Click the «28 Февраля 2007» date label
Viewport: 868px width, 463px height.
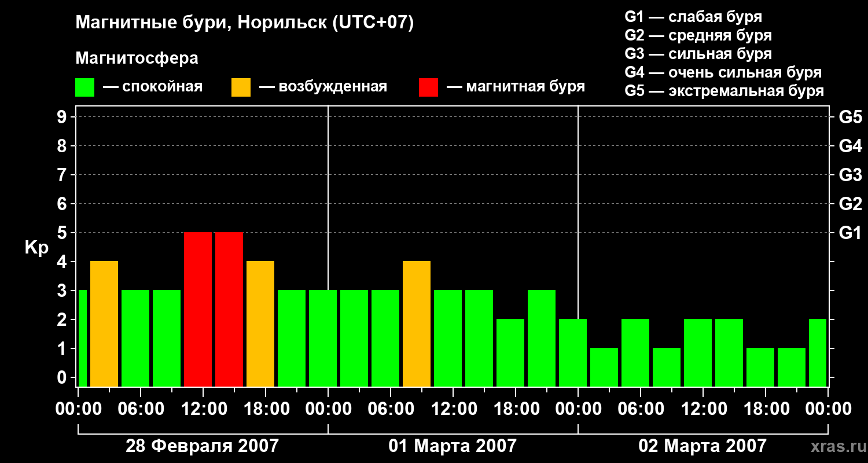pos(202,446)
